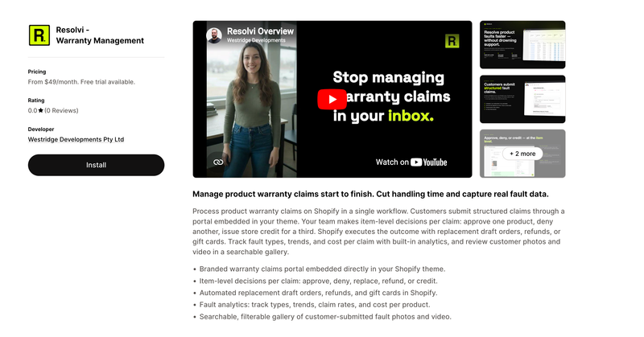Click the 'Fault analytics' bullet
Screen dimensions: 644x337
(315, 305)
